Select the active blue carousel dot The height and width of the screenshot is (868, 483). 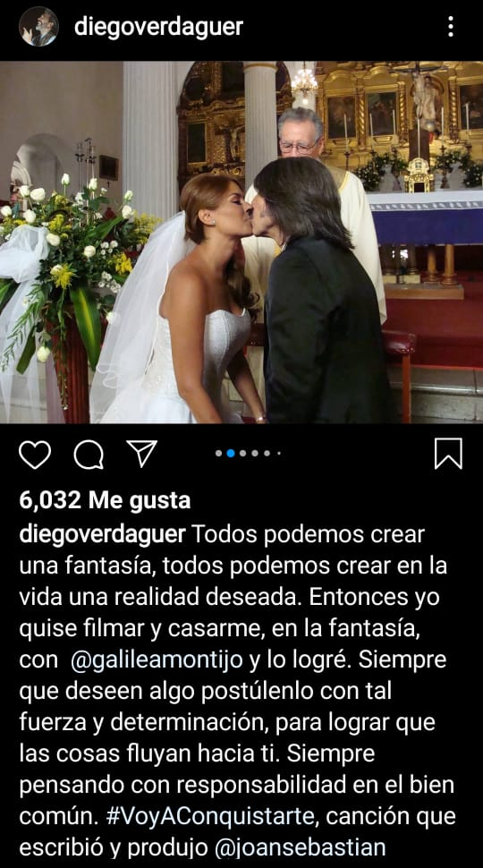(231, 454)
